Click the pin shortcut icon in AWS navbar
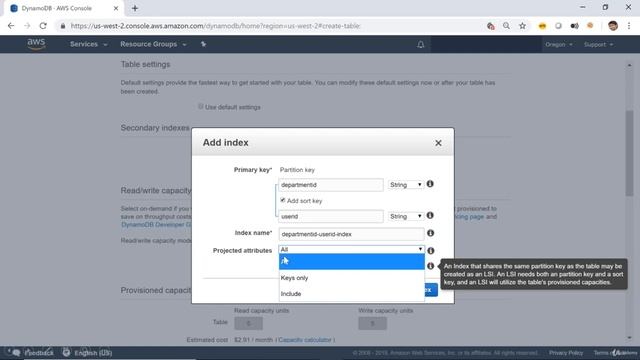The width and height of the screenshot is (640, 360). point(203,44)
